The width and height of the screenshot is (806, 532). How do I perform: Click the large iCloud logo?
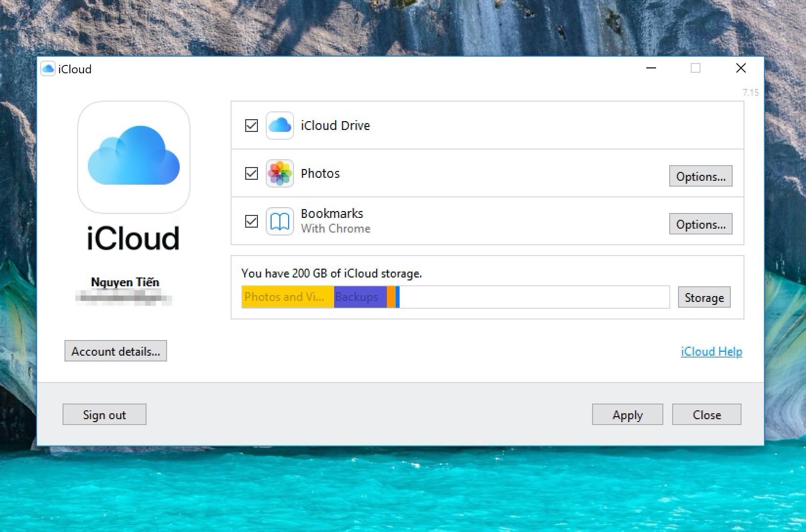pos(134,157)
